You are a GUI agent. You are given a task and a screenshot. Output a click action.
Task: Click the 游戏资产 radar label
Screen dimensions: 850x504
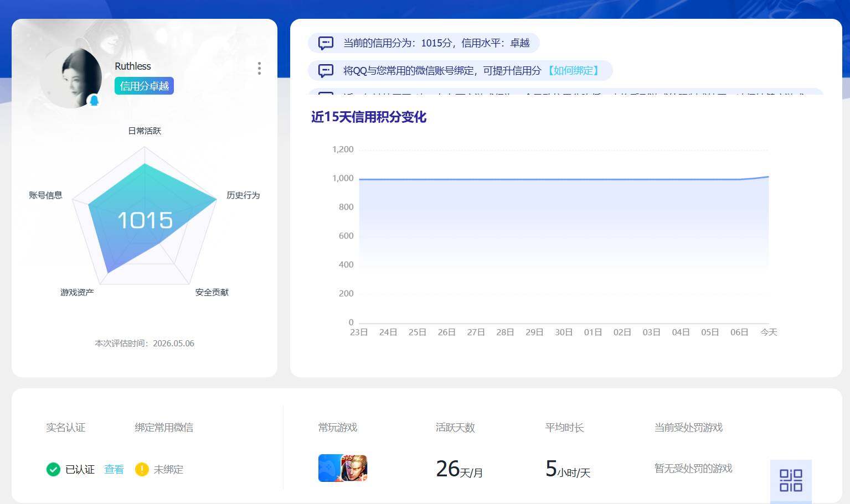tap(77, 292)
